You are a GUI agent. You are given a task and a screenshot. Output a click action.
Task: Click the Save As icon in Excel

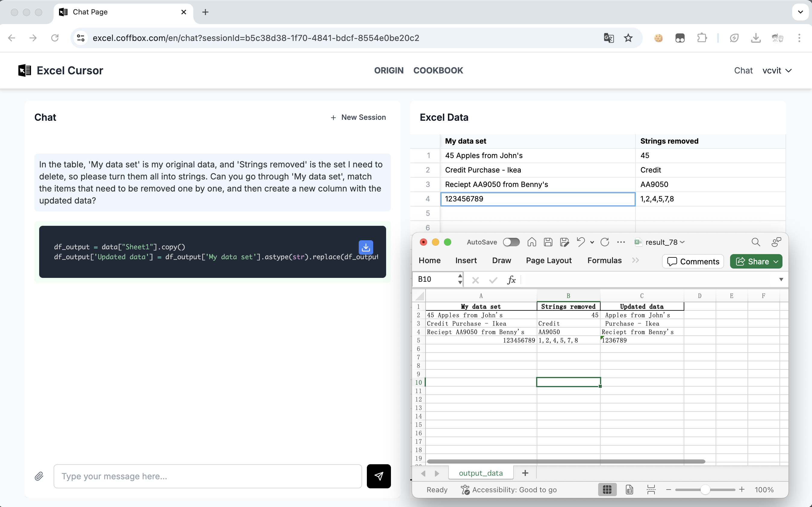(x=564, y=242)
